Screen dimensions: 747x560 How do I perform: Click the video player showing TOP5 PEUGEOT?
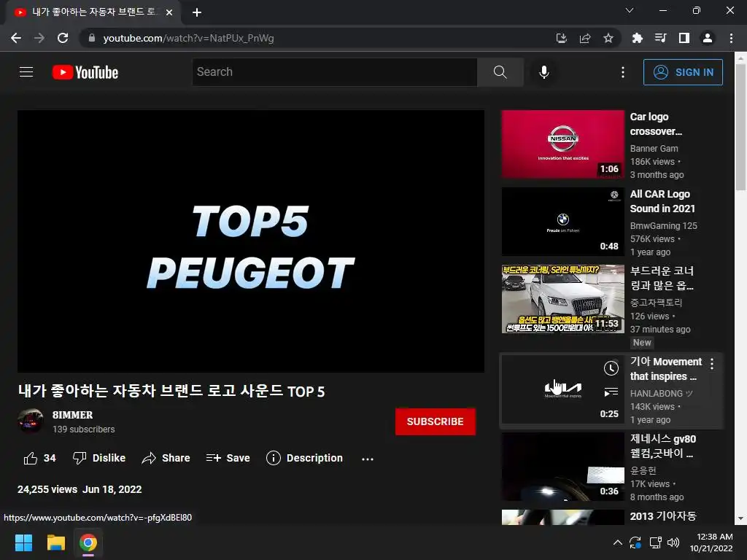tap(251, 241)
